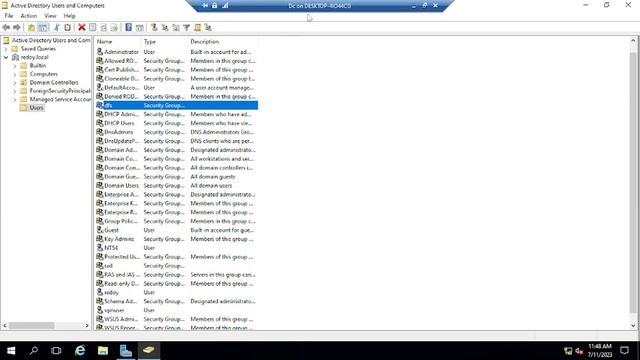This screenshot has width=640, height=360.
Task: Create a new group with the toolbar icon
Action: [165, 27]
